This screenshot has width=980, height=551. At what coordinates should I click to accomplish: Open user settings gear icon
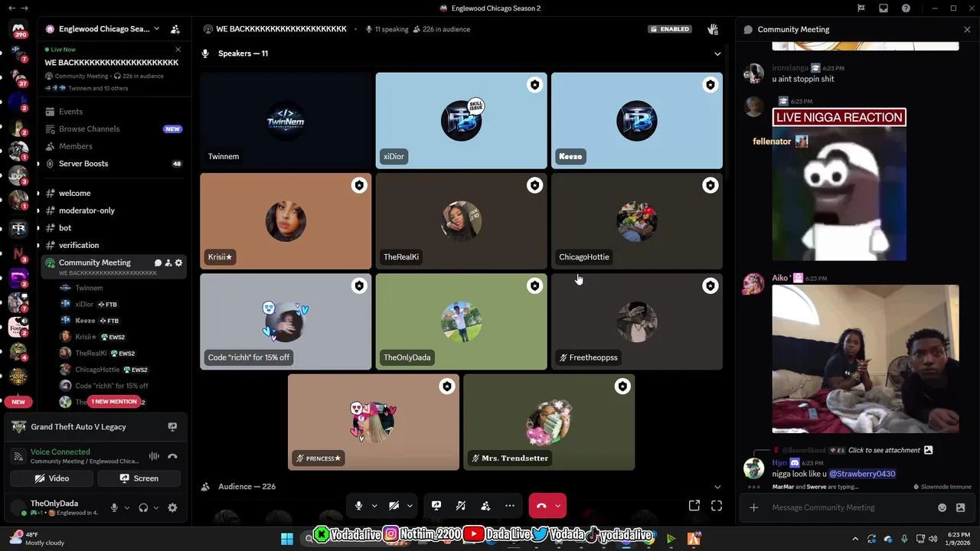point(172,507)
